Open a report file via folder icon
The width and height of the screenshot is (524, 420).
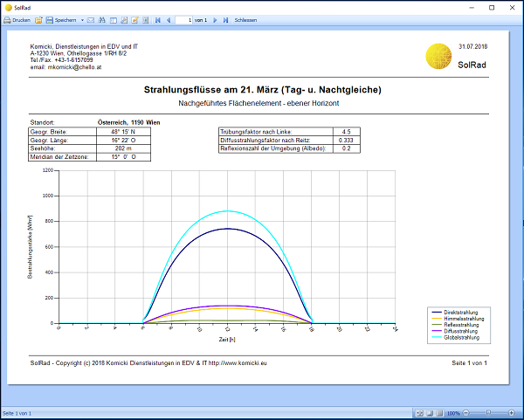click(x=39, y=19)
